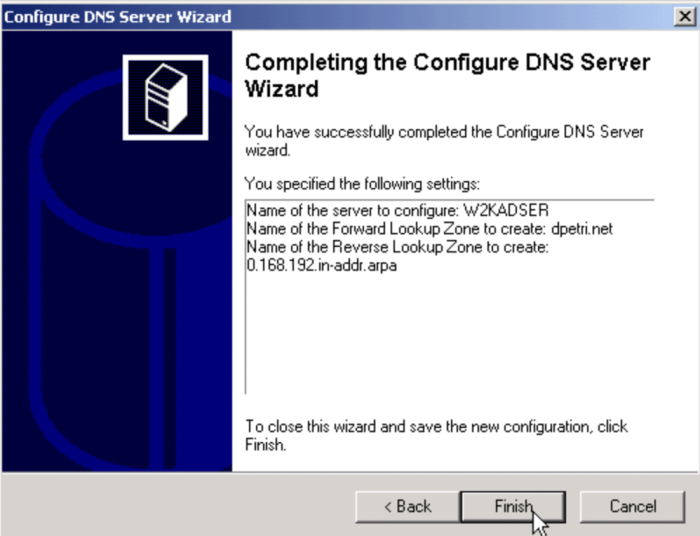Click the gray footer area left of Back
This screenshot has width=700, height=536.
click(179, 506)
